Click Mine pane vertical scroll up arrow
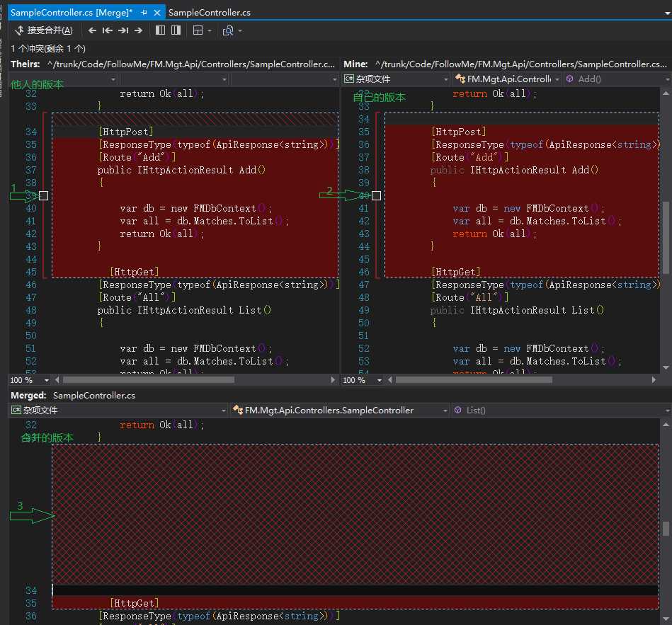 666,93
